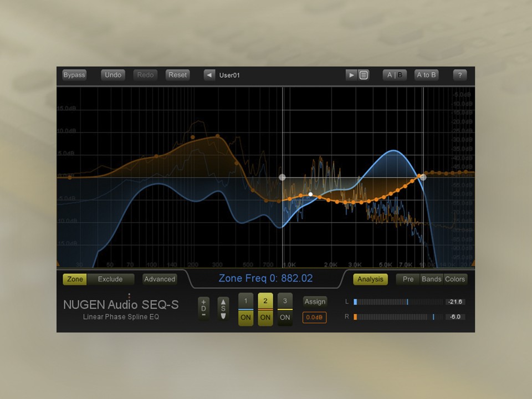Open help with the question mark
This screenshot has width=532, height=399.
(x=460, y=75)
